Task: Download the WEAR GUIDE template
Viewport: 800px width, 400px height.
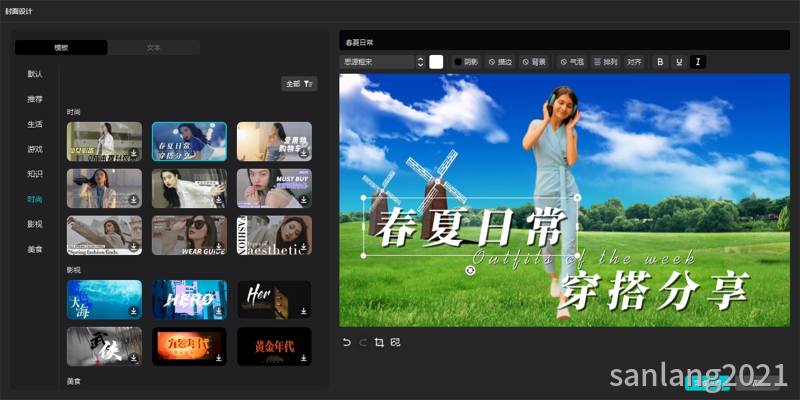Action: [x=218, y=247]
